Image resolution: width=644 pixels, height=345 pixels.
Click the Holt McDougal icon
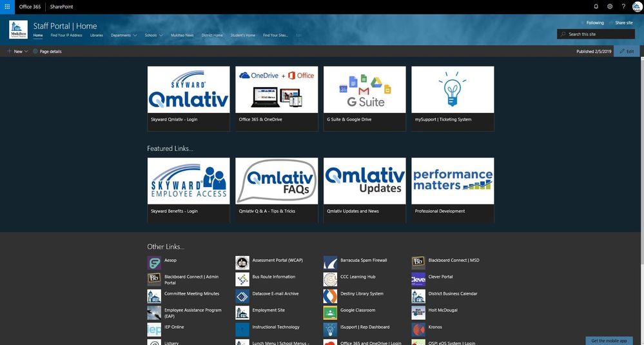tap(418, 313)
